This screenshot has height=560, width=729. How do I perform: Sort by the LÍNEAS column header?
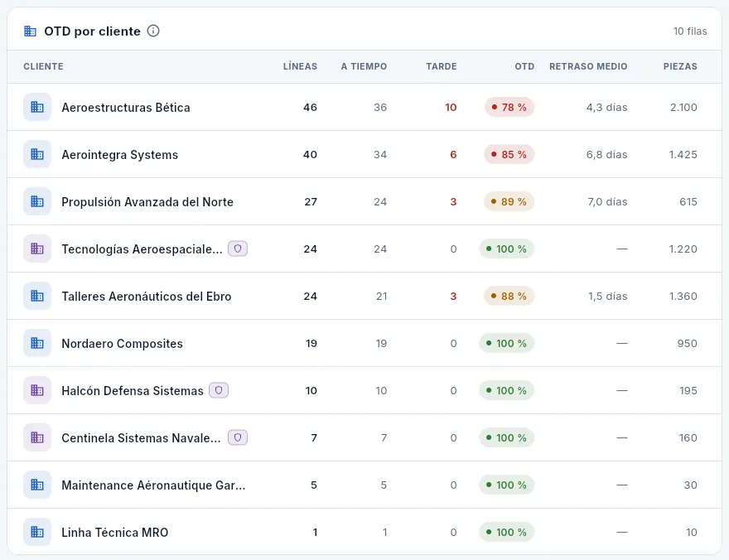(x=300, y=66)
